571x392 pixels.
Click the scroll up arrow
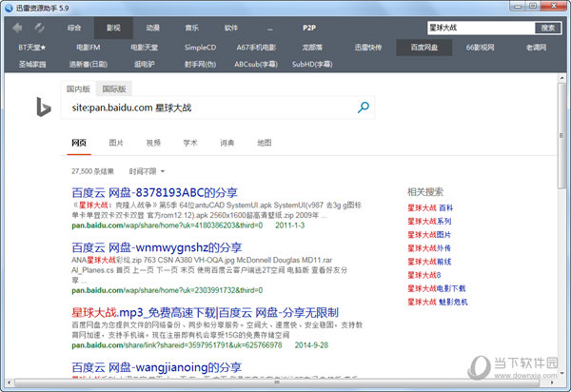coord(561,78)
